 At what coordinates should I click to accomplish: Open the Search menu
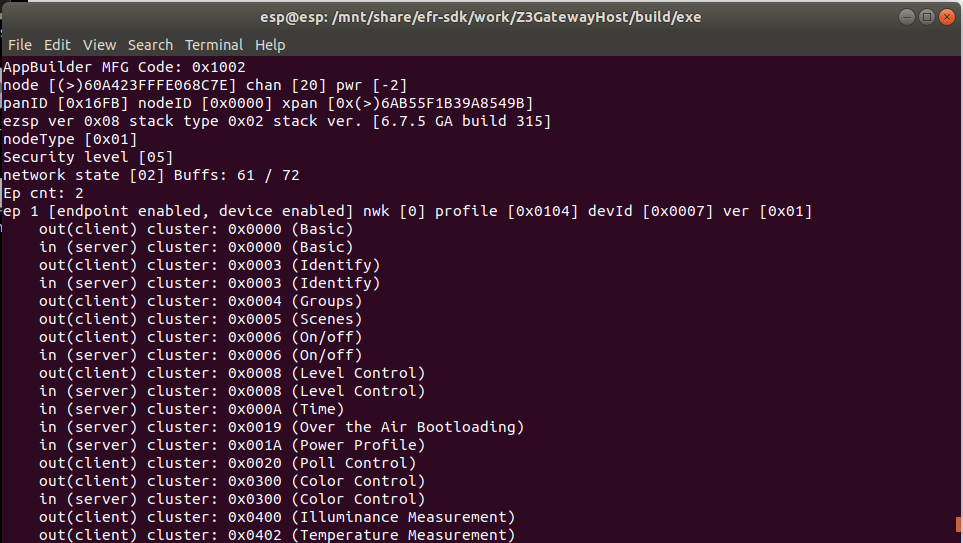click(150, 45)
